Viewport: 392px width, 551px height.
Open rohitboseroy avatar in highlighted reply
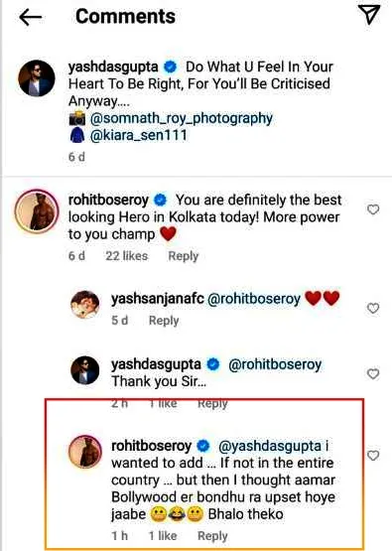(85, 452)
